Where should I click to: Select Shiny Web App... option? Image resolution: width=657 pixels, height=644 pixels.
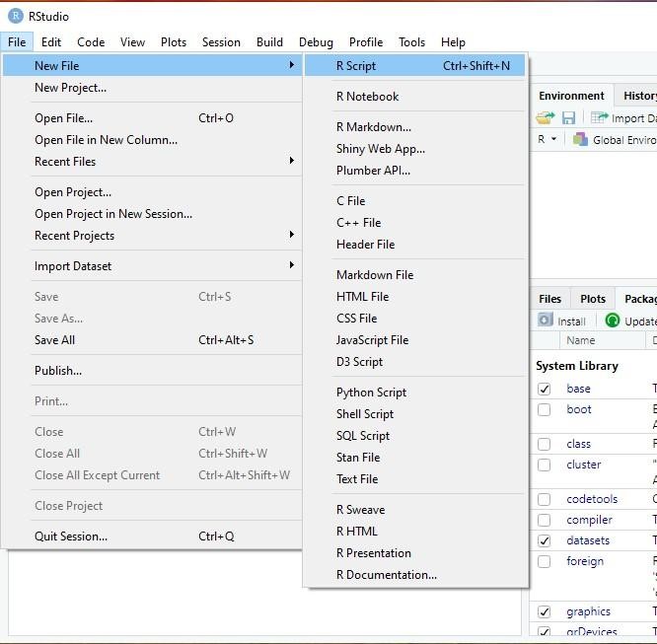pos(414,149)
